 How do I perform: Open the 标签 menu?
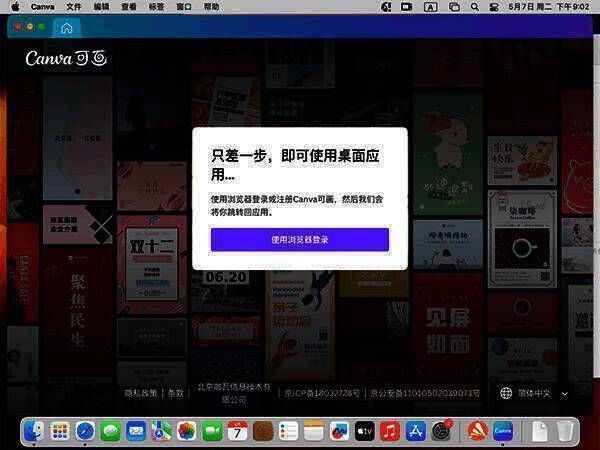[157, 7]
